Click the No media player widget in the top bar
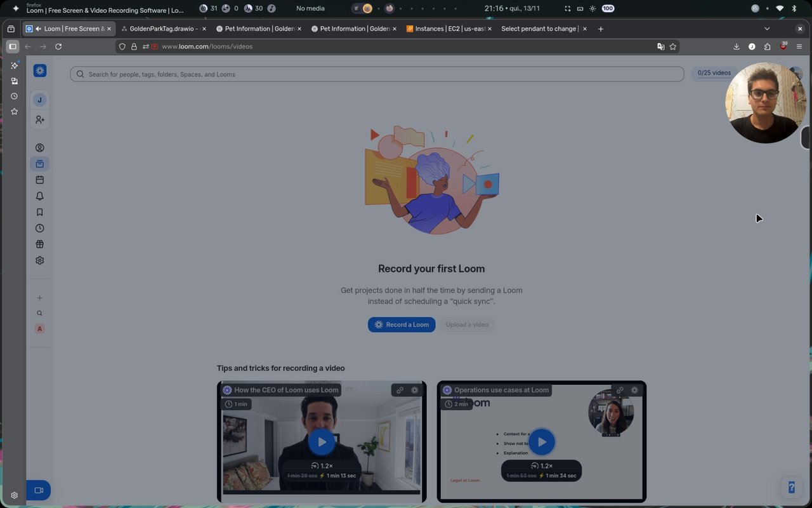 310,8
